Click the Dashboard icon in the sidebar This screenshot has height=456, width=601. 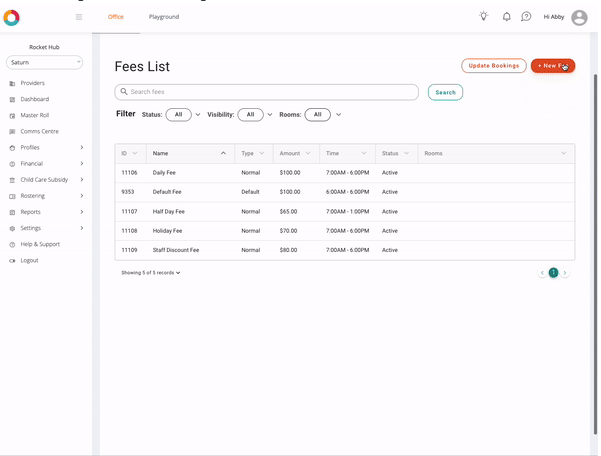tap(12, 100)
